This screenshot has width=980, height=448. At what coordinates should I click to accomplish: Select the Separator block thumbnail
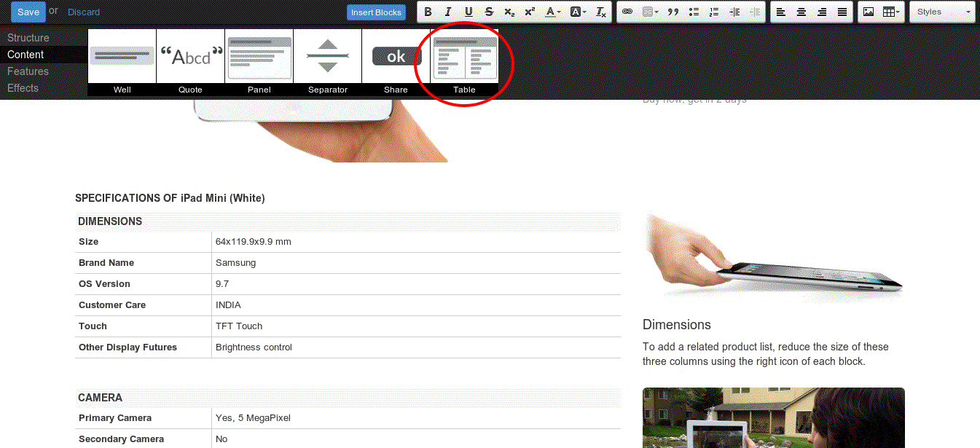click(x=328, y=63)
